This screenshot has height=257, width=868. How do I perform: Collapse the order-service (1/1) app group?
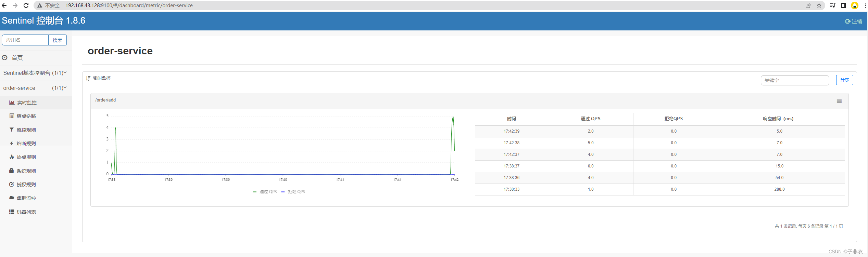coord(36,88)
